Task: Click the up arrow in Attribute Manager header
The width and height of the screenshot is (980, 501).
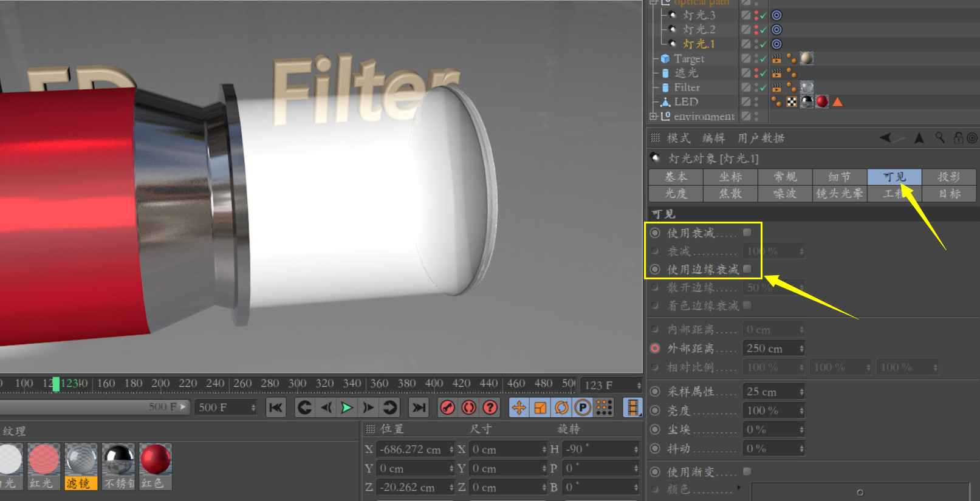Action: click(x=919, y=138)
